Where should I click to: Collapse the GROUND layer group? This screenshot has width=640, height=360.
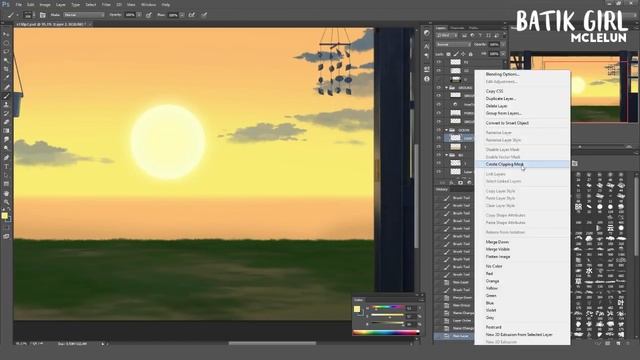pyautogui.click(x=447, y=87)
